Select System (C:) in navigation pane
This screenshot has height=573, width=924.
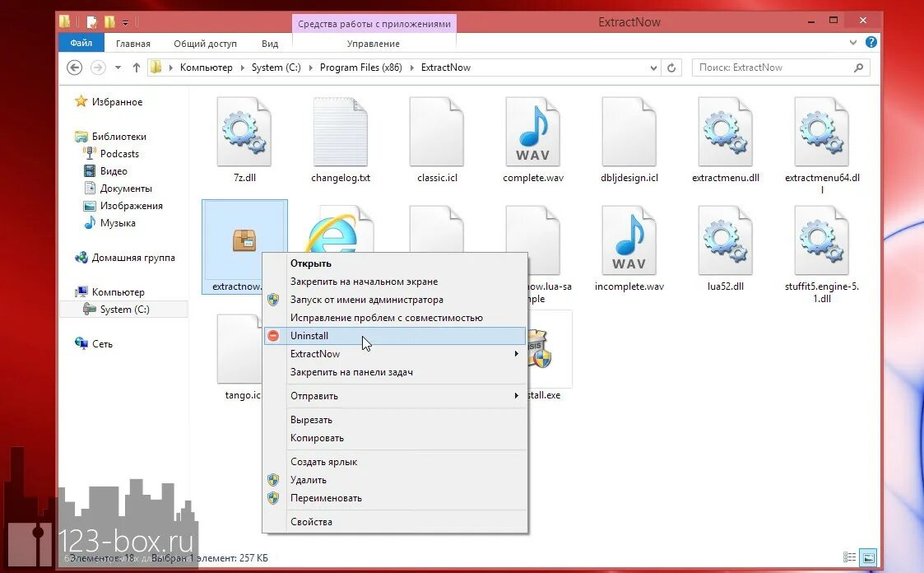coord(123,310)
